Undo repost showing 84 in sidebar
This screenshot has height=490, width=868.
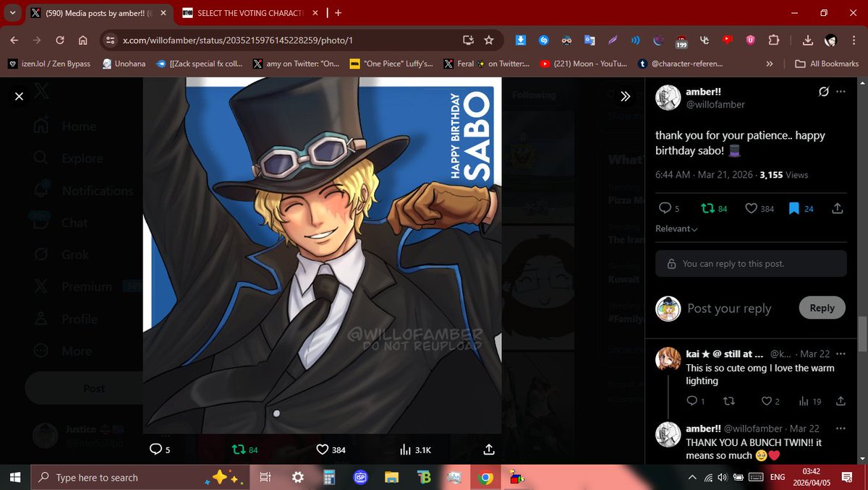click(715, 208)
